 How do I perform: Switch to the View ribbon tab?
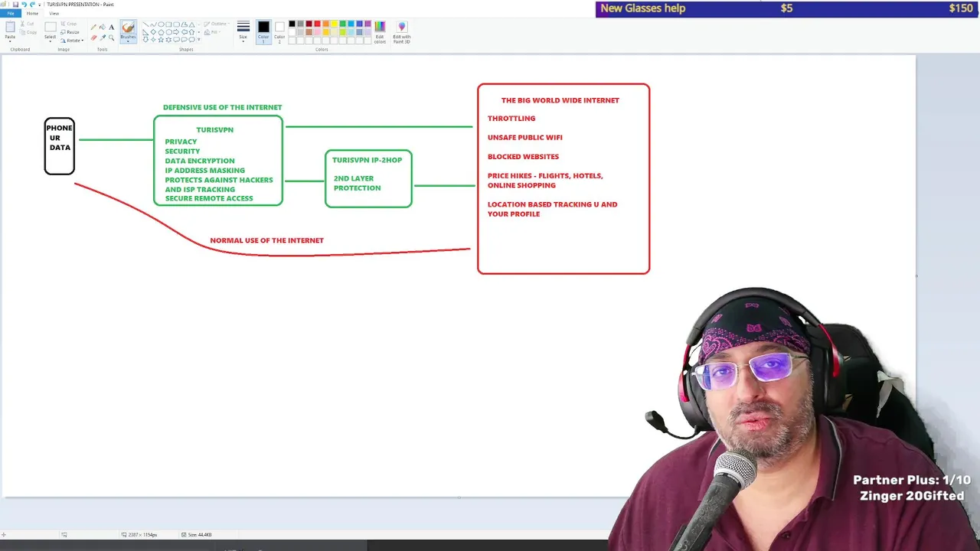pyautogui.click(x=54, y=13)
